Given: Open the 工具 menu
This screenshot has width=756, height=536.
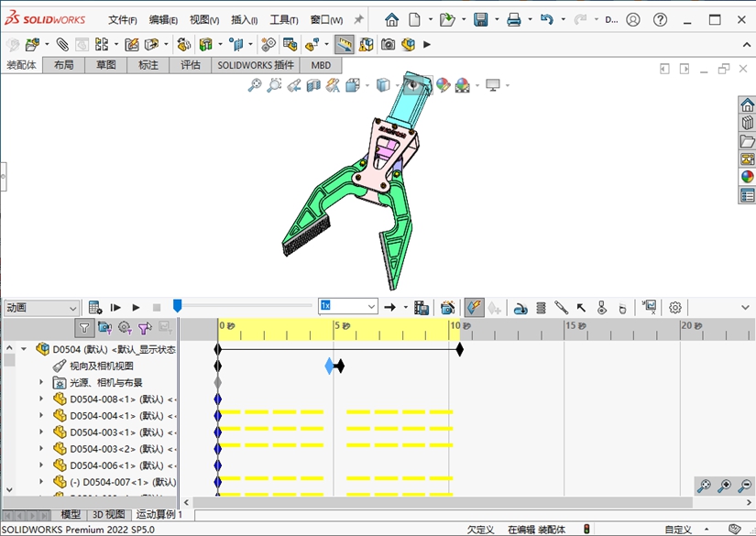Looking at the screenshot, I should 284,19.
